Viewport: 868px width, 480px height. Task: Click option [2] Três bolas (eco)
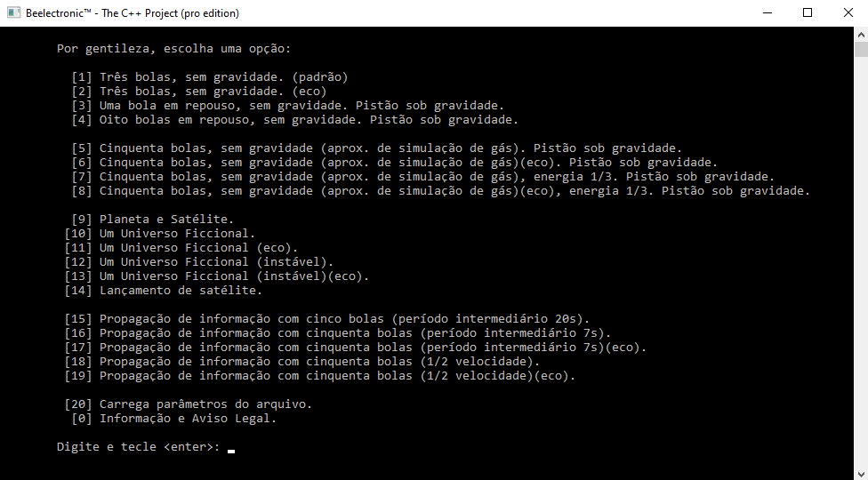click(x=213, y=92)
